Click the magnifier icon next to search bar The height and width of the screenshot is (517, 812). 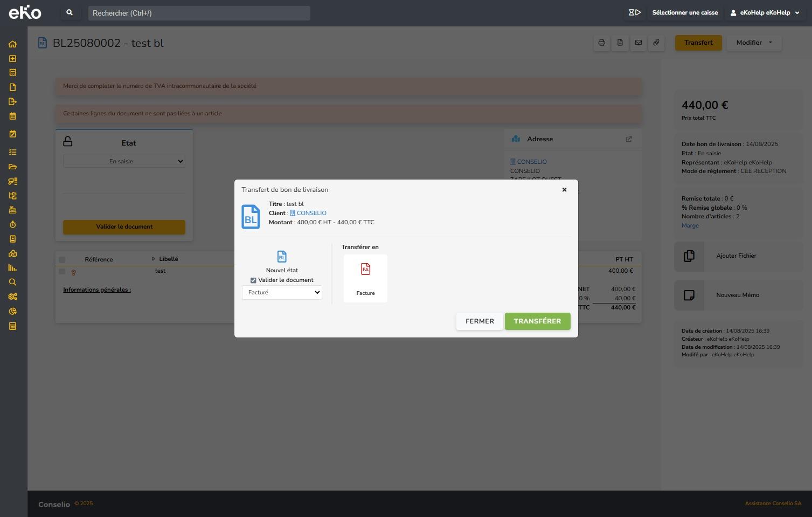coord(70,12)
